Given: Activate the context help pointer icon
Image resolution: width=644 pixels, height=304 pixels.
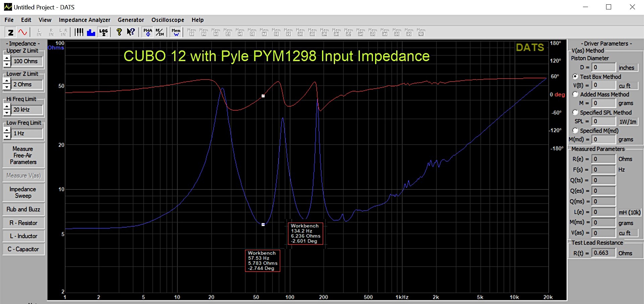Looking at the screenshot, I should [131, 32].
